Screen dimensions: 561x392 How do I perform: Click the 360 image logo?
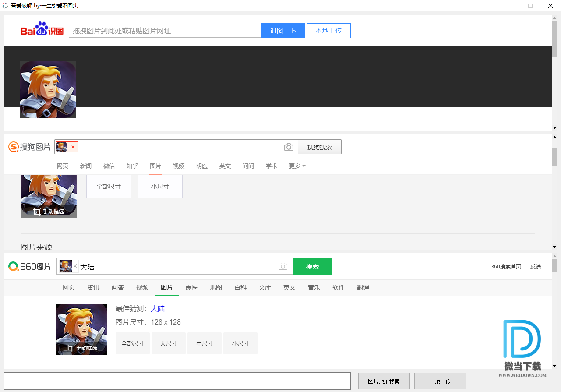click(x=30, y=266)
